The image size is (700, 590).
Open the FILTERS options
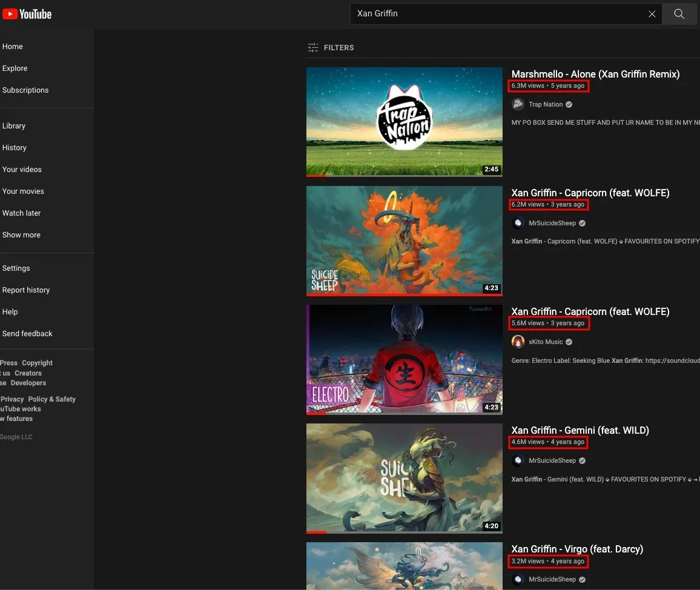click(331, 47)
